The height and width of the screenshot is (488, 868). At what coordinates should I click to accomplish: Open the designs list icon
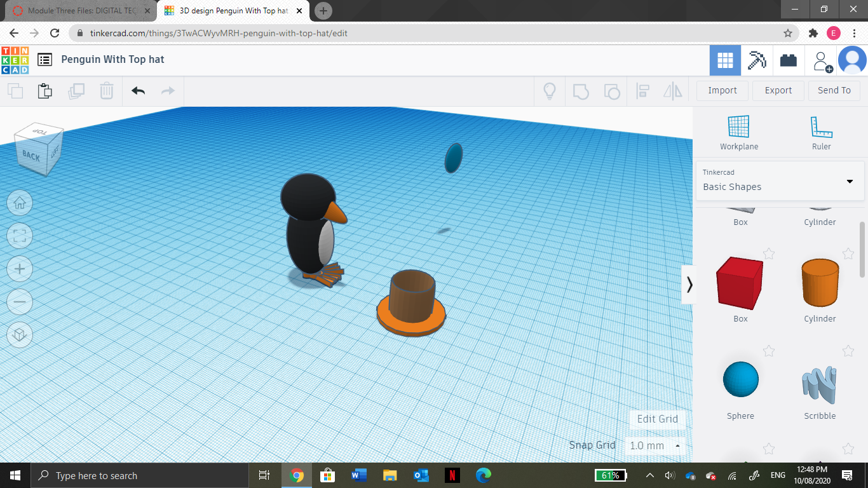[44, 60]
